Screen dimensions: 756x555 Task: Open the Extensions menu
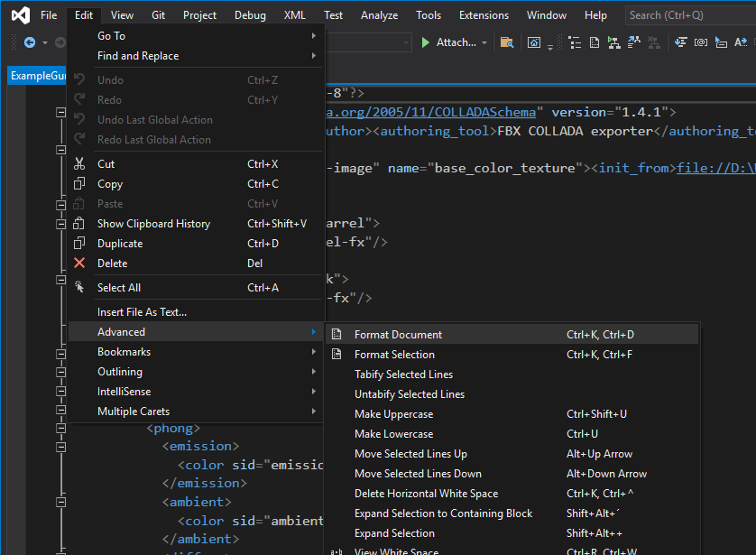click(x=484, y=15)
